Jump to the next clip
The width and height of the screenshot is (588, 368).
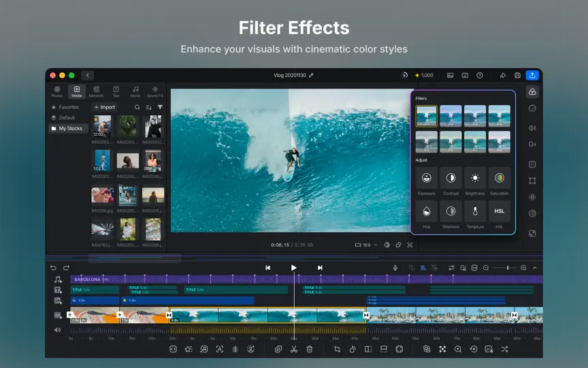click(320, 268)
